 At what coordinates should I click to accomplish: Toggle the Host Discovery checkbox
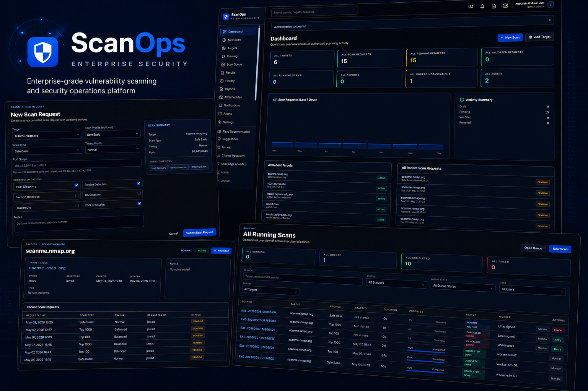tap(77, 185)
